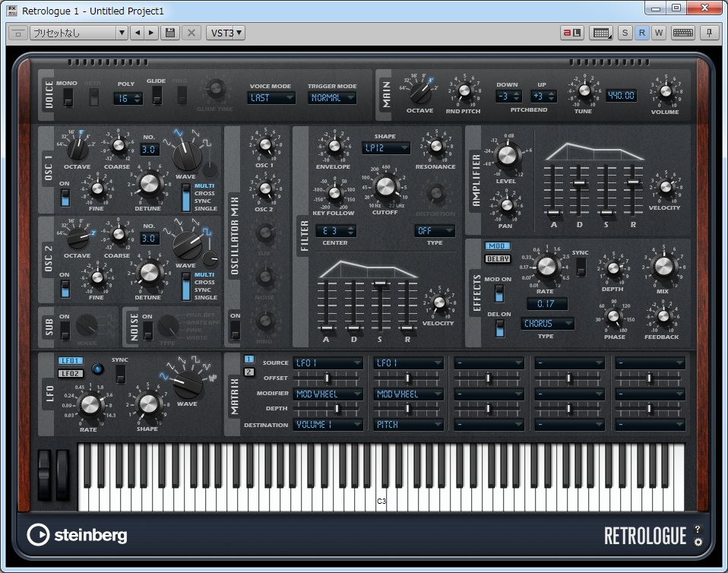Image resolution: width=728 pixels, height=573 pixels.
Task: Click the filter Cutoff knob
Action: [385, 187]
